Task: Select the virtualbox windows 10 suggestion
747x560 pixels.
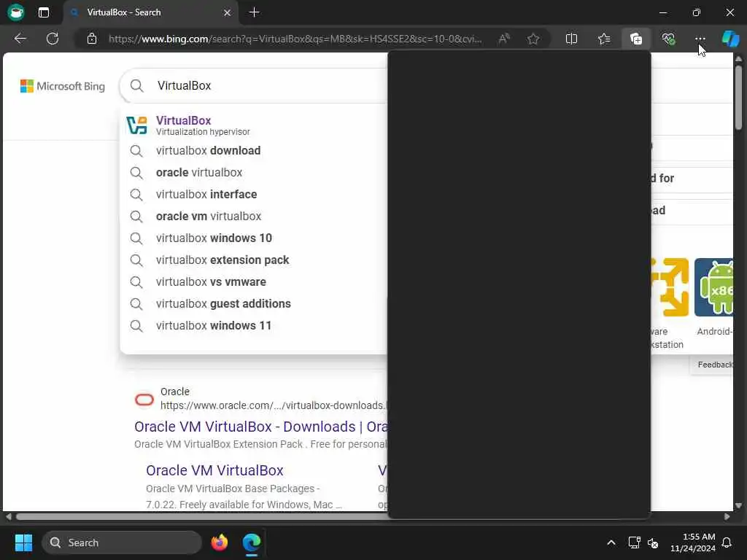Action: [253, 238]
